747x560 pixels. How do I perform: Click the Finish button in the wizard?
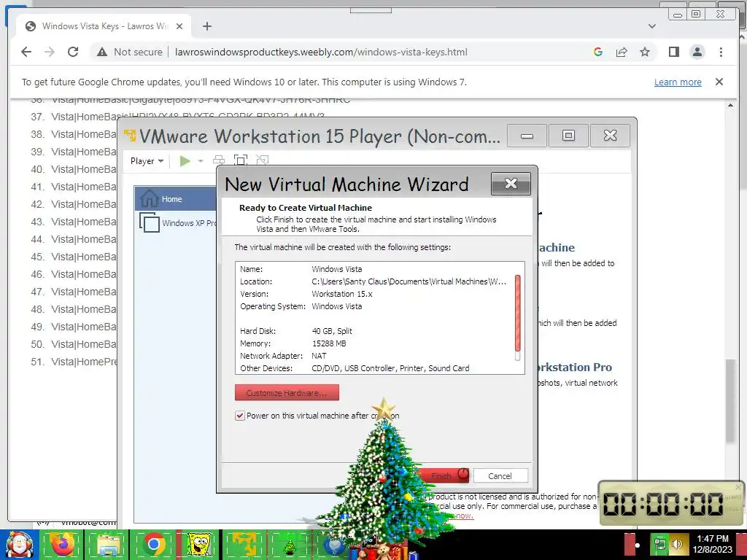pyautogui.click(x=441, y=475)
